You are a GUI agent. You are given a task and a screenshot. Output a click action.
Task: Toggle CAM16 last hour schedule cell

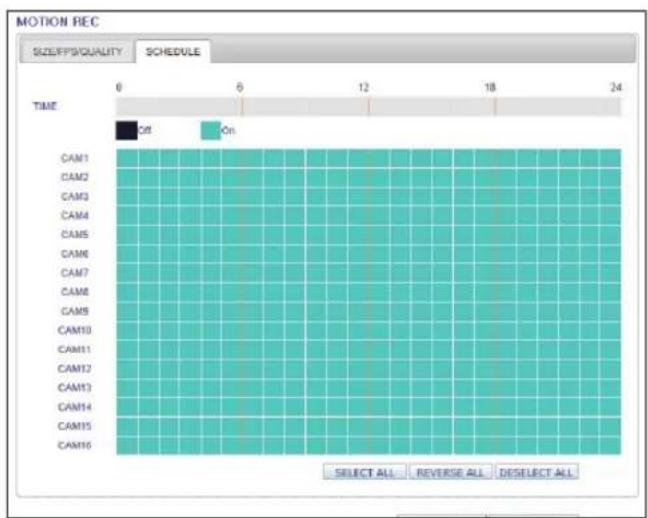pyautogui.click(x=610, y=446)
